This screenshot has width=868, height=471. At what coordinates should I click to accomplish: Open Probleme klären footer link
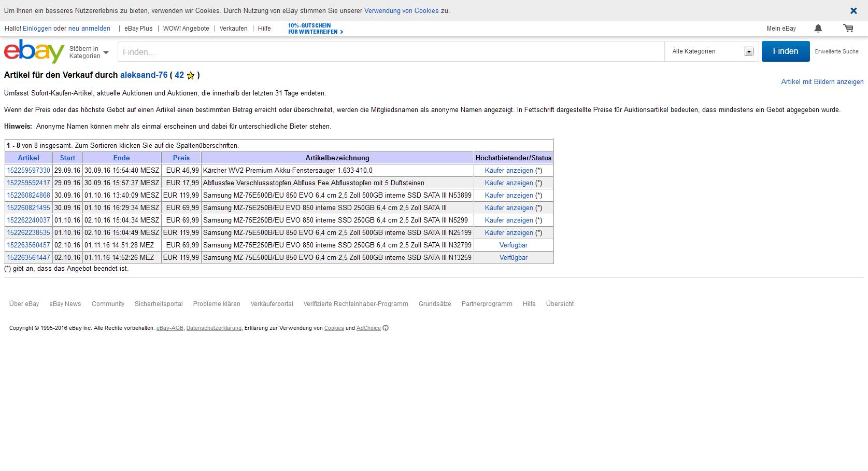pos(217,304)
